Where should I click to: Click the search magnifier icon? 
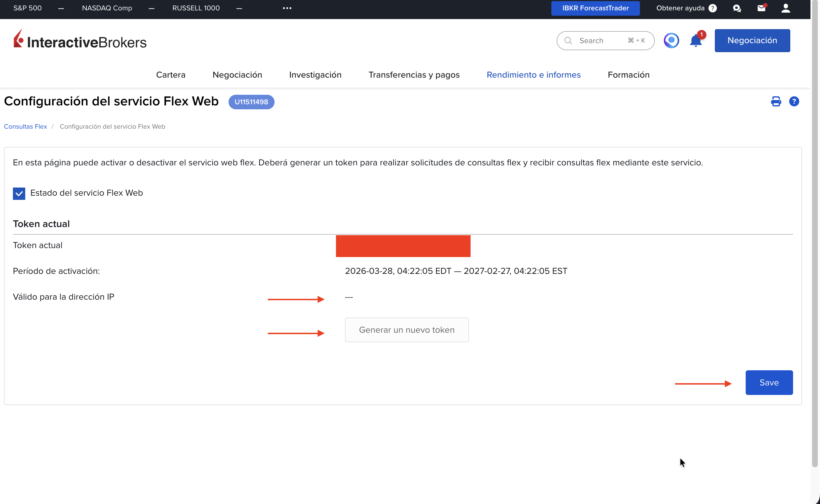(x=568, y=41)
